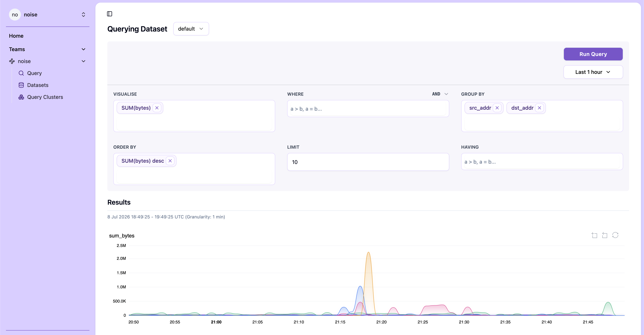Click the src_addr tag label
Screen dimensions: 644x335
pos(480,108)
